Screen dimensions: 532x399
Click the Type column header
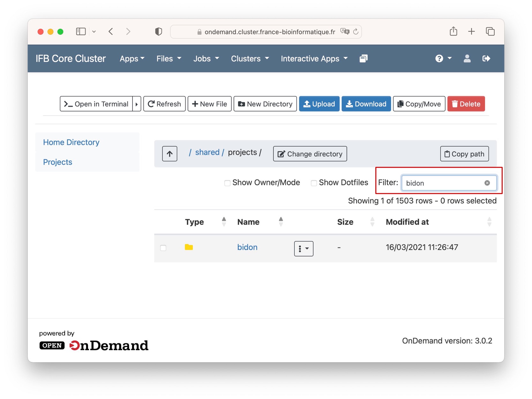coord(194,222)
